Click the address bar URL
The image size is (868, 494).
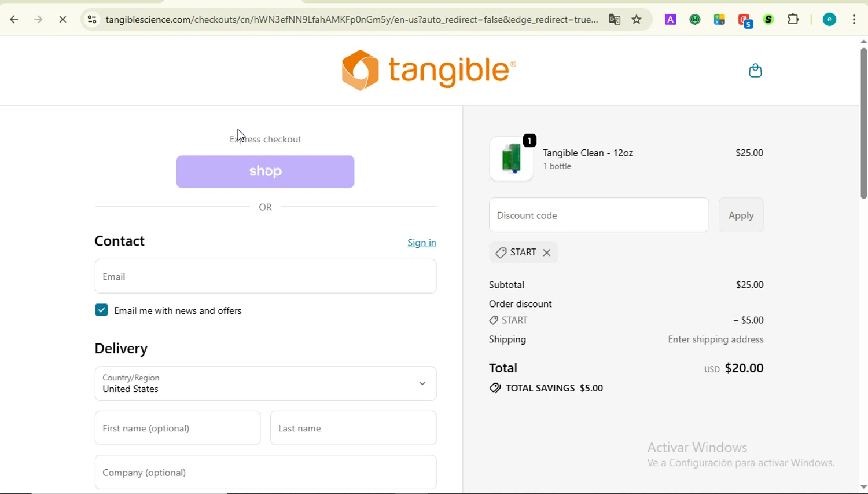point(352,20)
